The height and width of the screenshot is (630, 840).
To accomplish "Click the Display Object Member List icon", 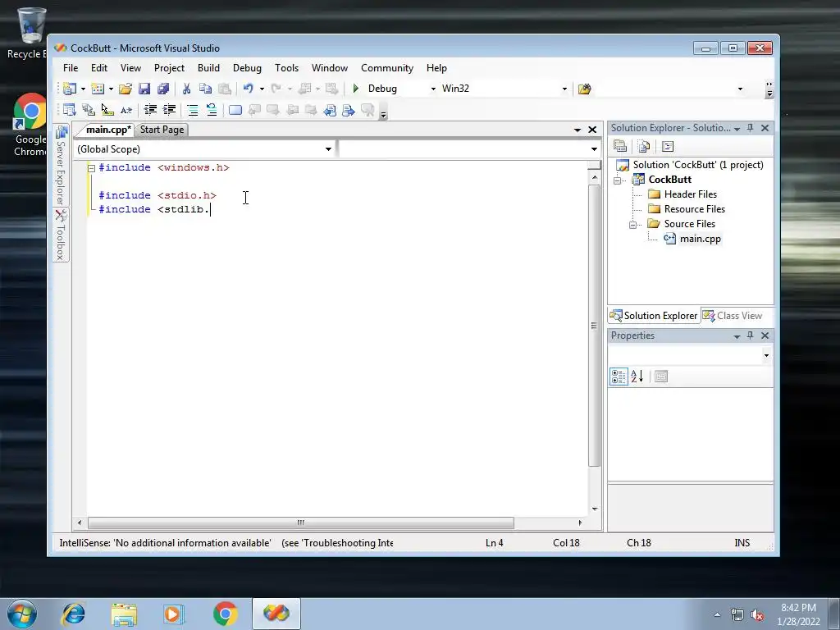I will [69, 110].
